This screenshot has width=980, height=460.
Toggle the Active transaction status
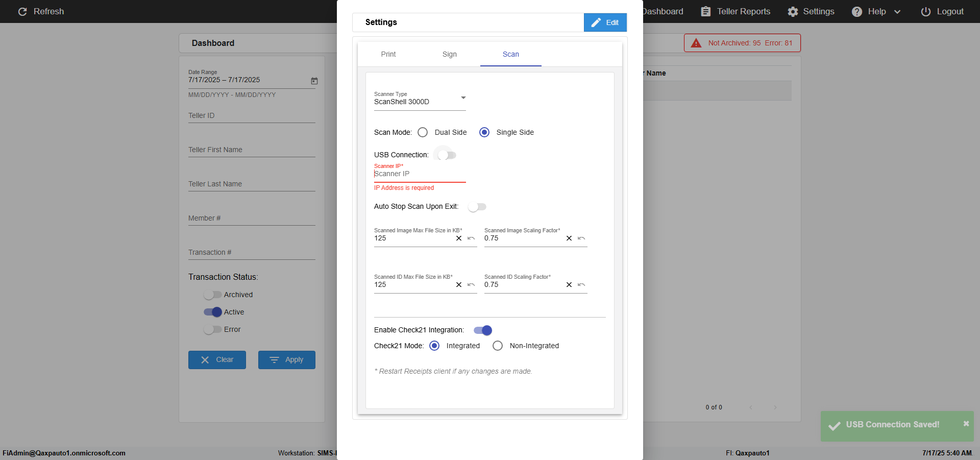coord(213,312)
